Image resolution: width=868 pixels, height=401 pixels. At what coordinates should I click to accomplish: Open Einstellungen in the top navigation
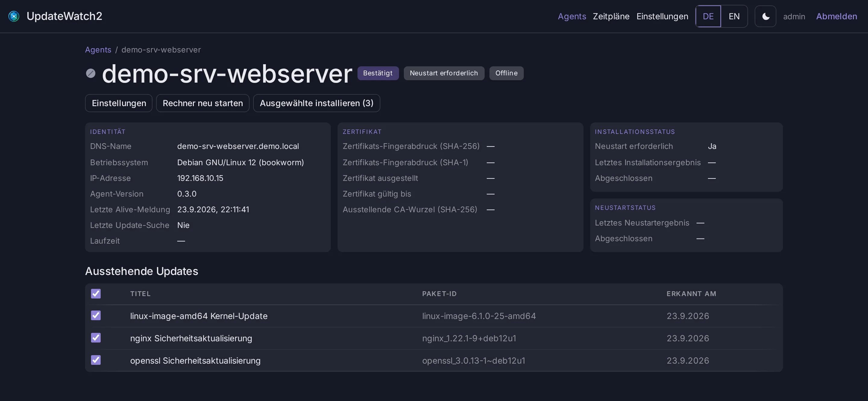point(662,16)
